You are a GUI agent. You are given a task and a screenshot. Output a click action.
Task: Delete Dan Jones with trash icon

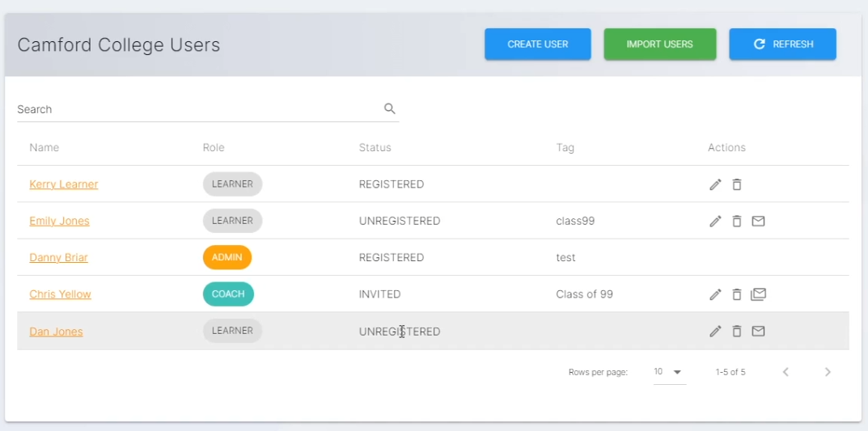pyautogui.click(x=737, y=331)
